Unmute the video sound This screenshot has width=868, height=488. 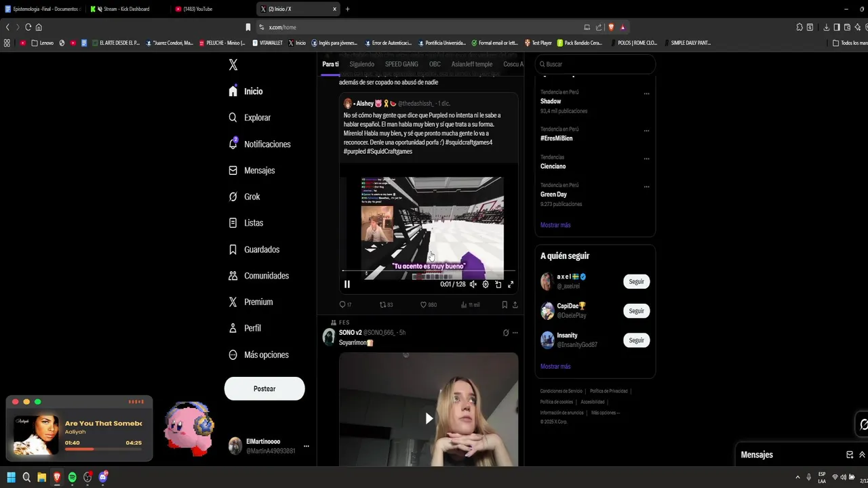pos(473,284)
